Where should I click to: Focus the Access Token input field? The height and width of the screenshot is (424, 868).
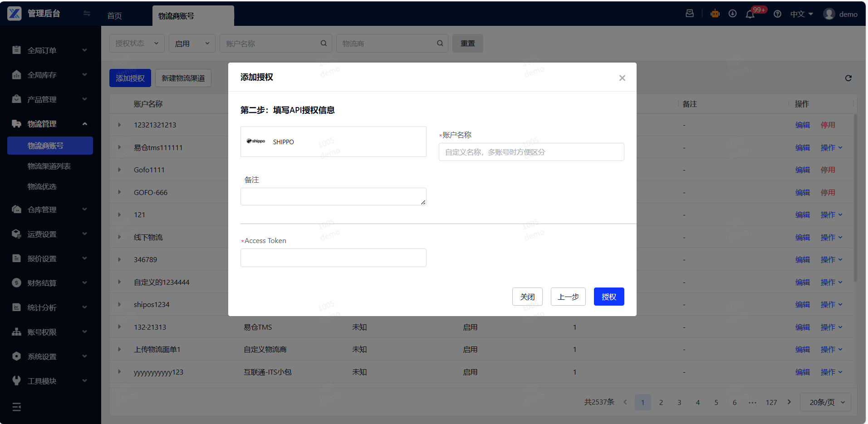click(333, 258)
